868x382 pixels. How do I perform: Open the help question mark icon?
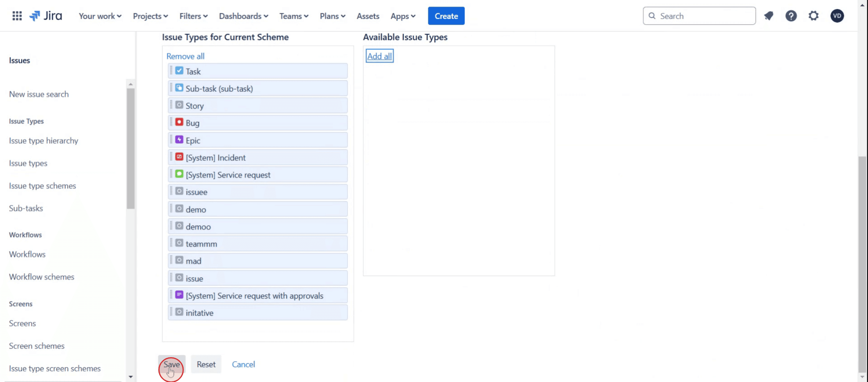pyautogui.click(x=791, y=16)
